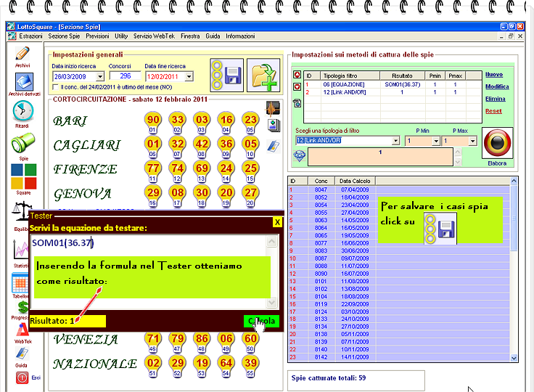The image size is (534, 392).
Task: Open Previsioni menu
Action: pyautogui.click(x=97, y=36)
